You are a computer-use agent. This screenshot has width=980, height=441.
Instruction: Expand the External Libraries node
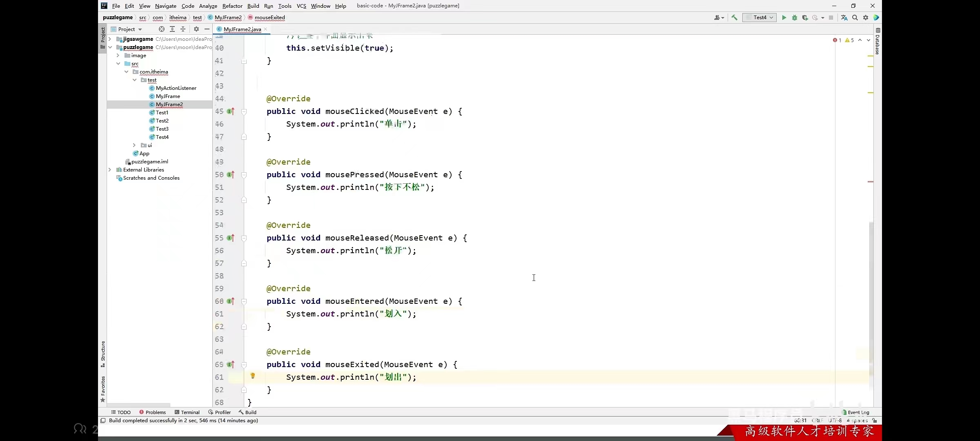[x=110, y=169]
